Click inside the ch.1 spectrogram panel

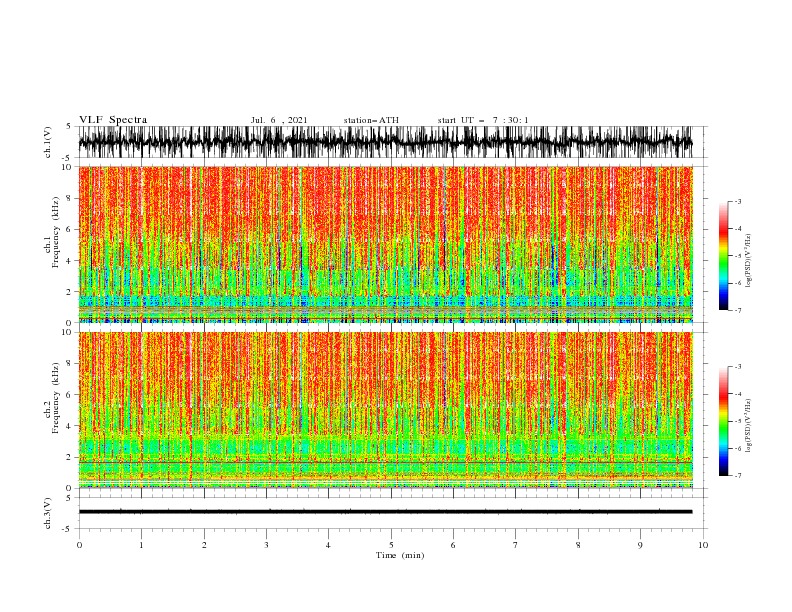[386, 244]
